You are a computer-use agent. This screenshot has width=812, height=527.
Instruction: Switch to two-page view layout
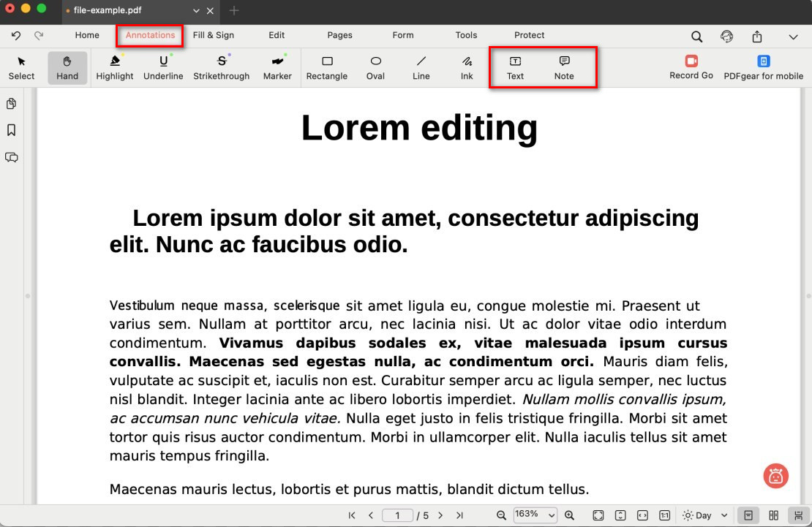point(773,515)
